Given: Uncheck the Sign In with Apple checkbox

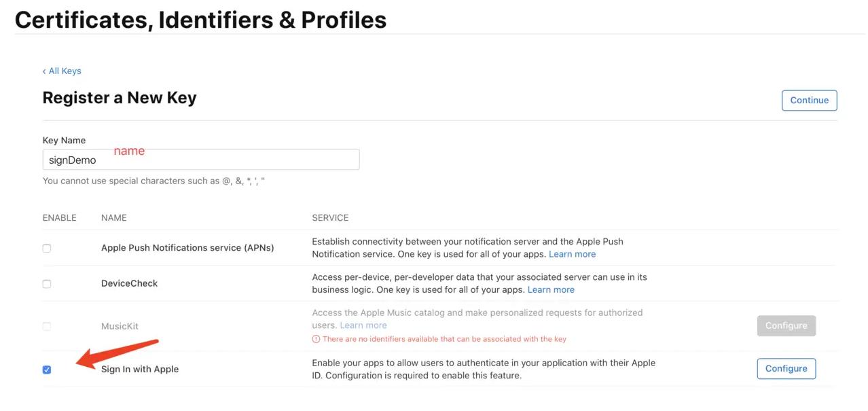Looking at the screenshot, I should click(x=46, y=369).
